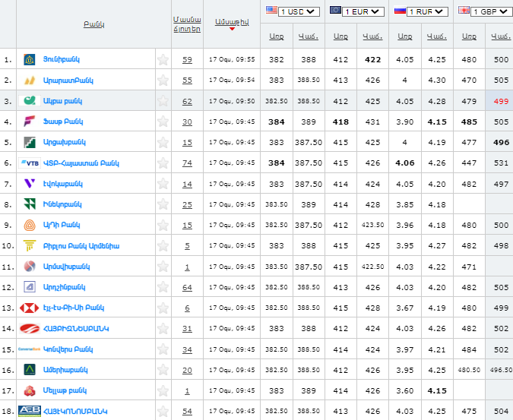The width and height of the screenshot is (513, 420).
Task: Toggle favorite star for ԱրարատԲանկ
Action: point(163,81)
